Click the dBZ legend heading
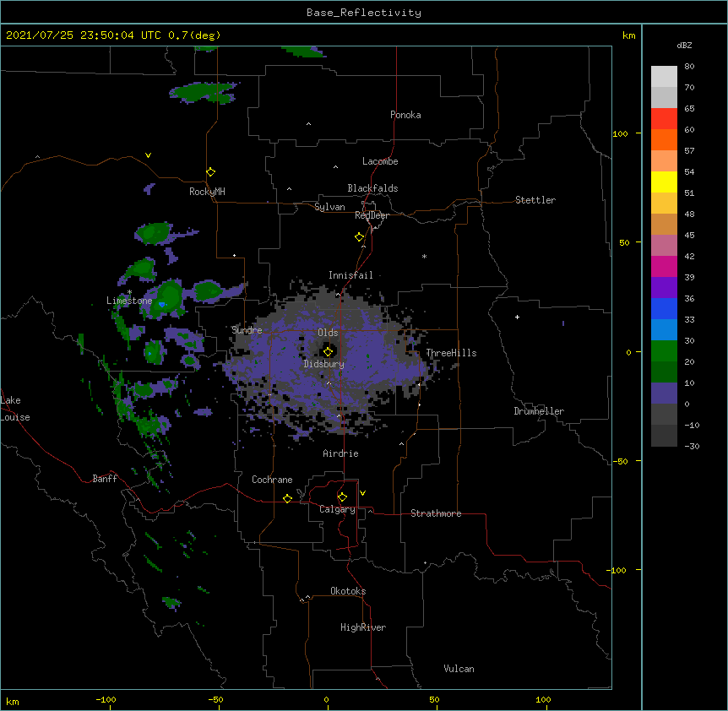The image size is (728, 711). pos(684,45)
